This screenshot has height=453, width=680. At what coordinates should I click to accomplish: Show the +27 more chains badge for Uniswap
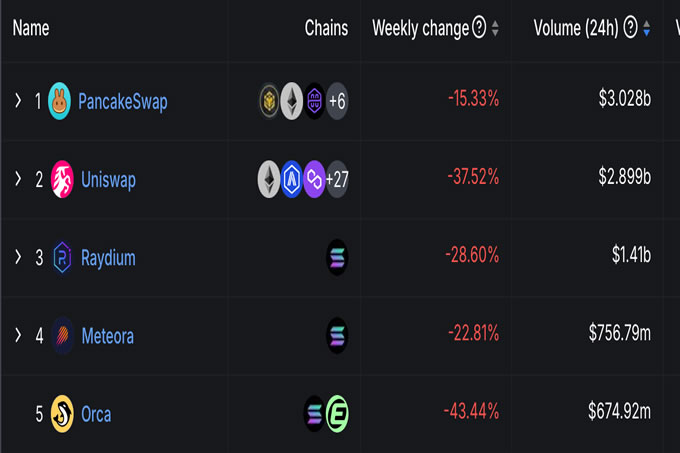[337, 179]
